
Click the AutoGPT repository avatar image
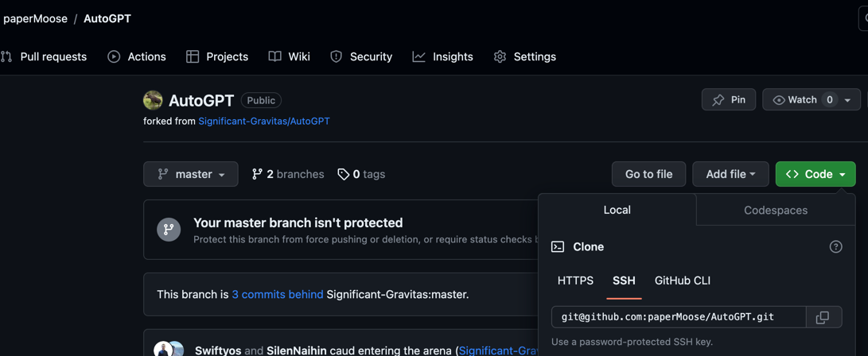point(153,100)
